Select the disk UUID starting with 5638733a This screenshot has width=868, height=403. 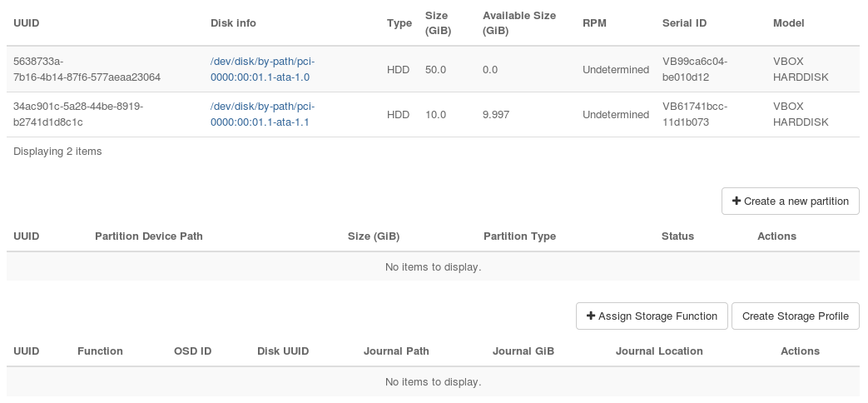(x=87, y=69)
